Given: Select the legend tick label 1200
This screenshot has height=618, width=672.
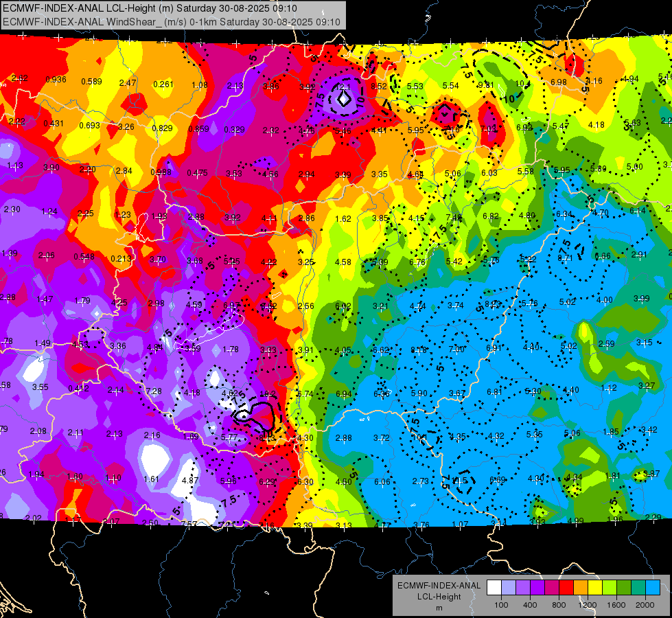Looking at the screenshot, I should pyautogui.click(x=588, y=605).
